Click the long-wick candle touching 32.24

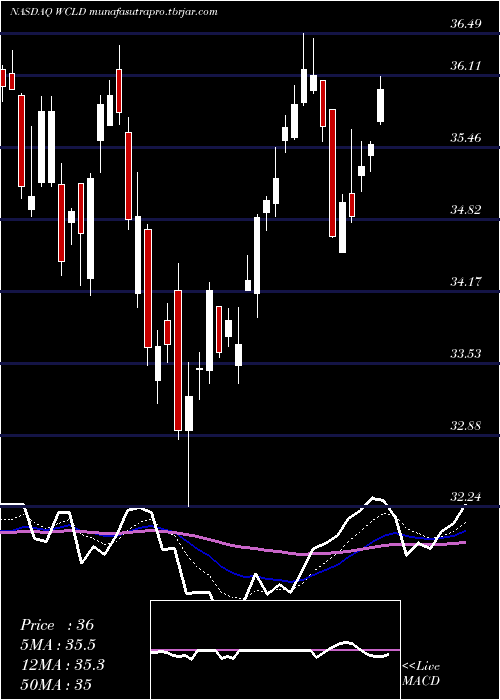click(189, 433)
